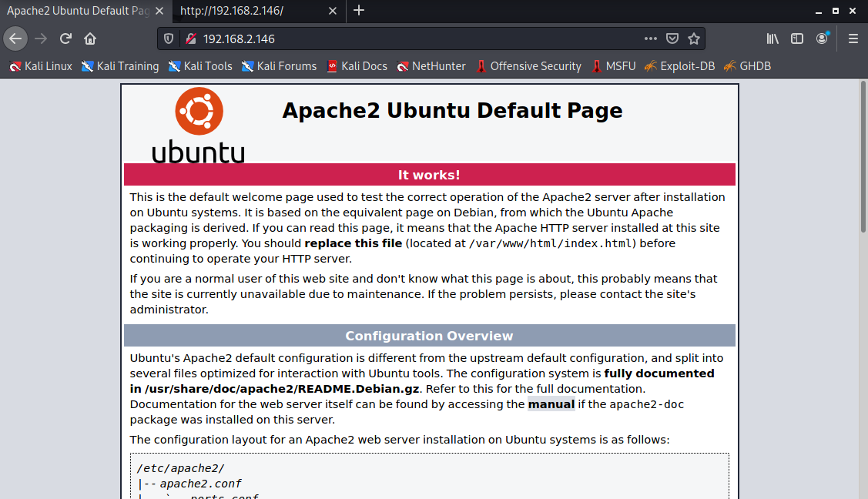This screenshot has height=499, width=868.
Task: Open page actions three-dot menu
Action: pos(651,39)
